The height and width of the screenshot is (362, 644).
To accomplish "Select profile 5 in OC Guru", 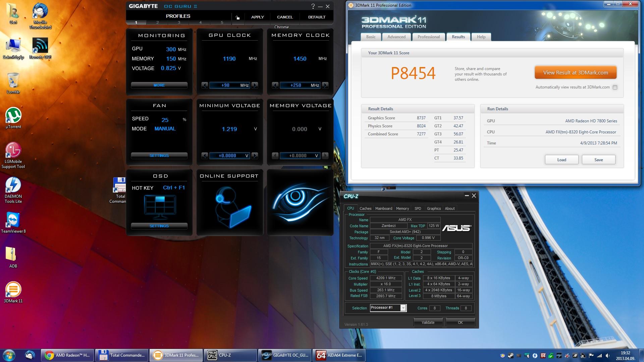I will (222, 22).
